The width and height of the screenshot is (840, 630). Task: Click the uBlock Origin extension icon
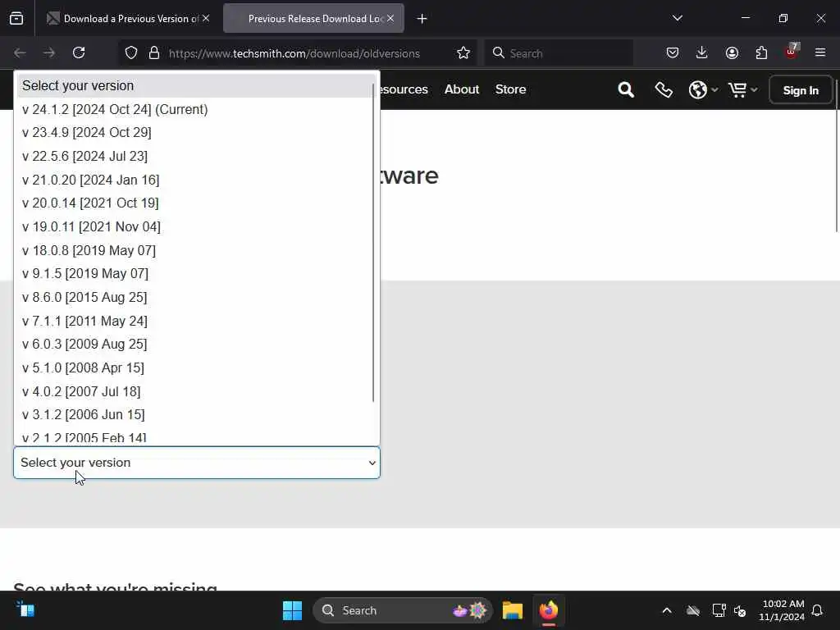pos(792,52)
